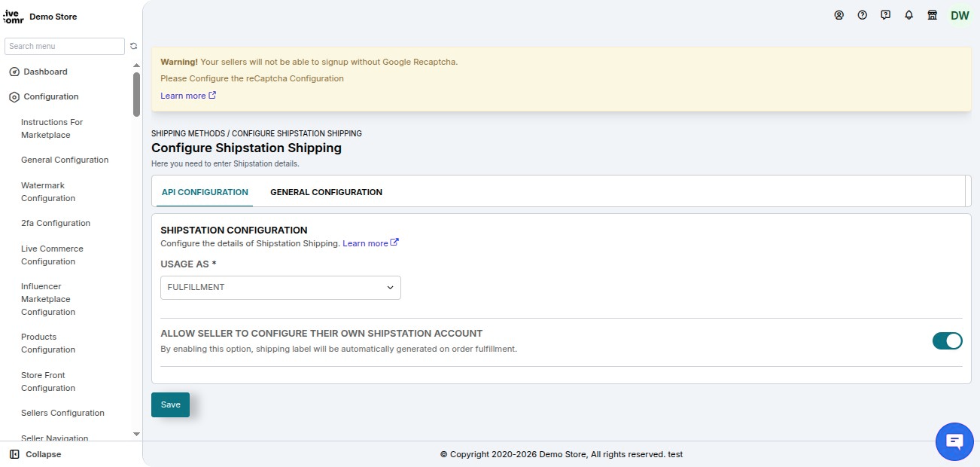980x467 pixels.
Task: Save the Shipstation configuration
Action: pyautogui.click(x=171, y=404)
